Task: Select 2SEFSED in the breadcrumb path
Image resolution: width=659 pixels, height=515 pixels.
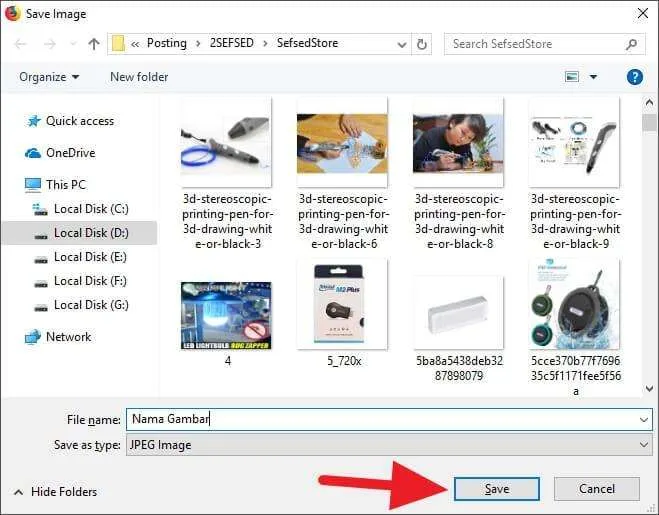Action: [232, 43]
